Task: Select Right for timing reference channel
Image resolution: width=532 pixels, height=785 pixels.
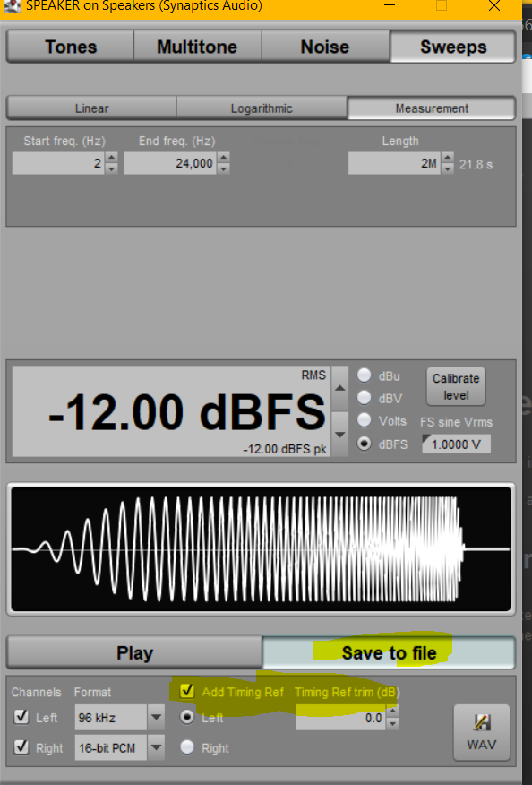Action: pos(187,747)
